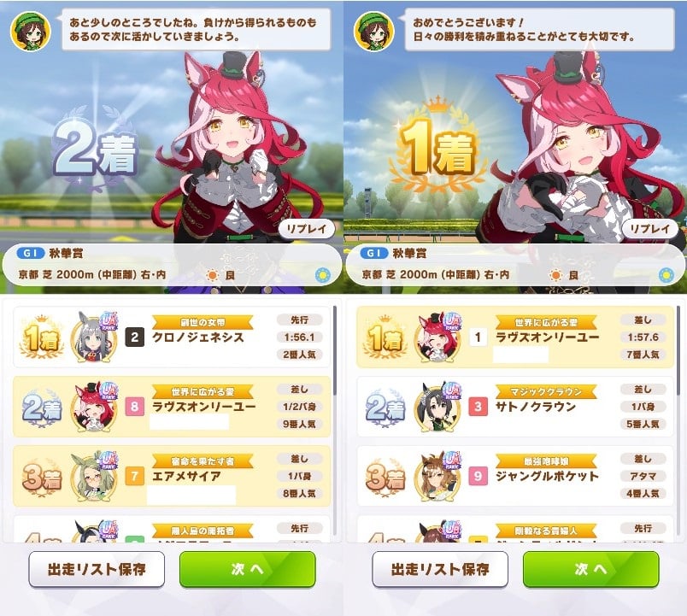Open the 1着 ラヴズオンリーユー winner row

515,337
